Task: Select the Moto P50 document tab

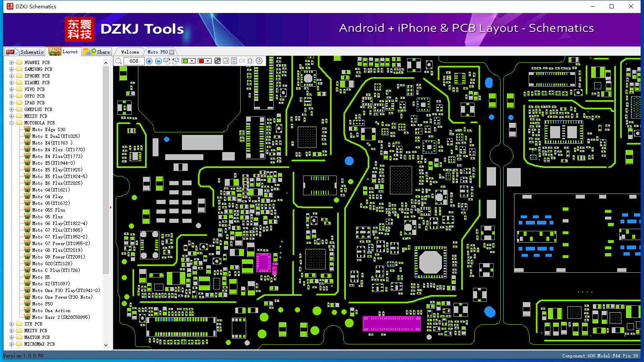Action: click(x=158, y=52)
